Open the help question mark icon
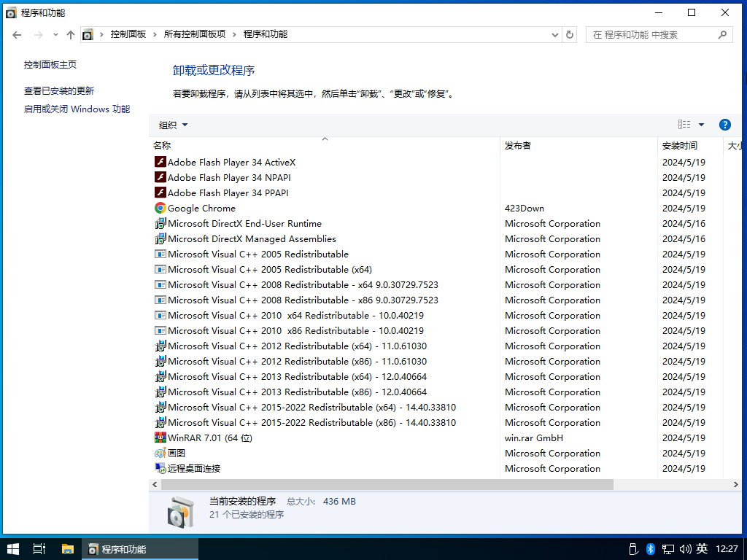Image resolution: width=747 pixels, height=560 pixels. pyautogui.click(x=724, y=125)
